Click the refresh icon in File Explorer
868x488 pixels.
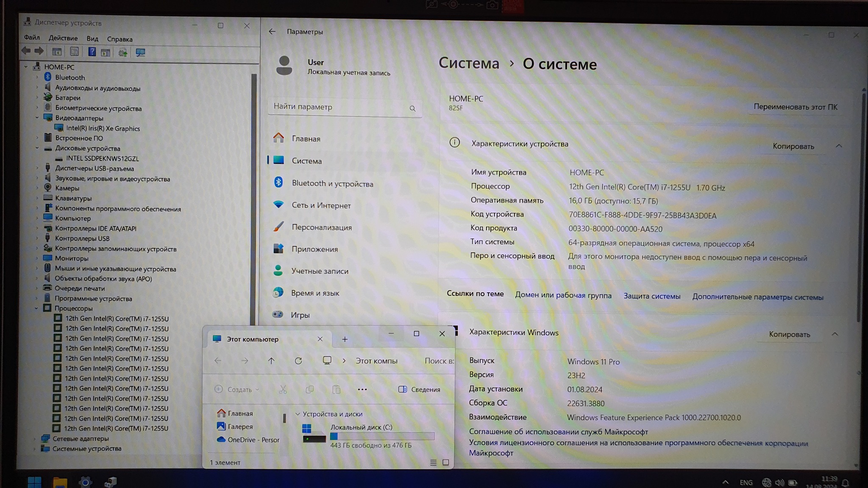coord(298,360)
